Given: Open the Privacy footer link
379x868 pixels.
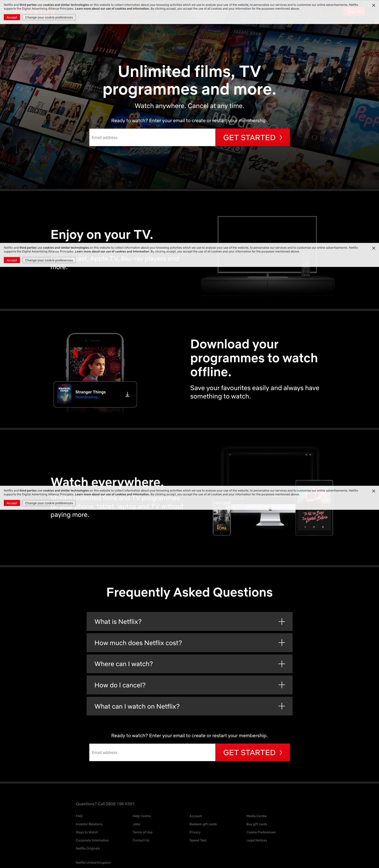Looking at the screenshot, I should point(195,832).
